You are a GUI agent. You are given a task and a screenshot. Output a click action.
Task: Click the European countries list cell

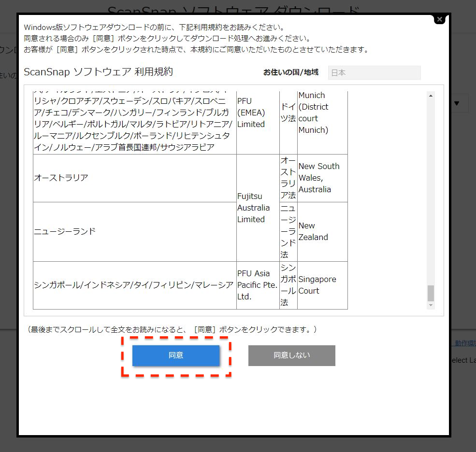pyautogui.click(x=135, y=123)
